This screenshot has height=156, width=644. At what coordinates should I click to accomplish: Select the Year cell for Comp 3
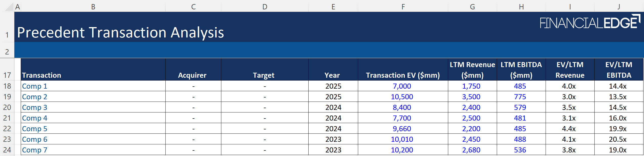333,107
